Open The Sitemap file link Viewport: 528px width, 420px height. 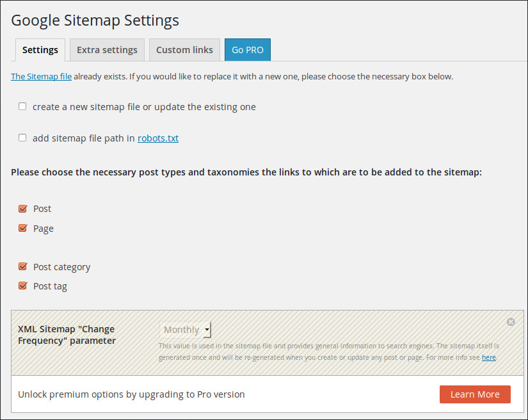coord(41,77)
